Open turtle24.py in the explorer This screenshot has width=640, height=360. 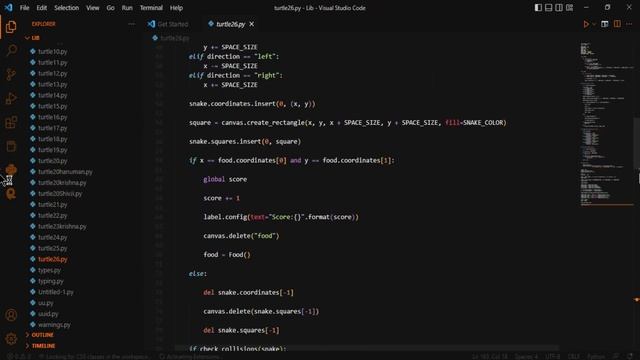53,237
